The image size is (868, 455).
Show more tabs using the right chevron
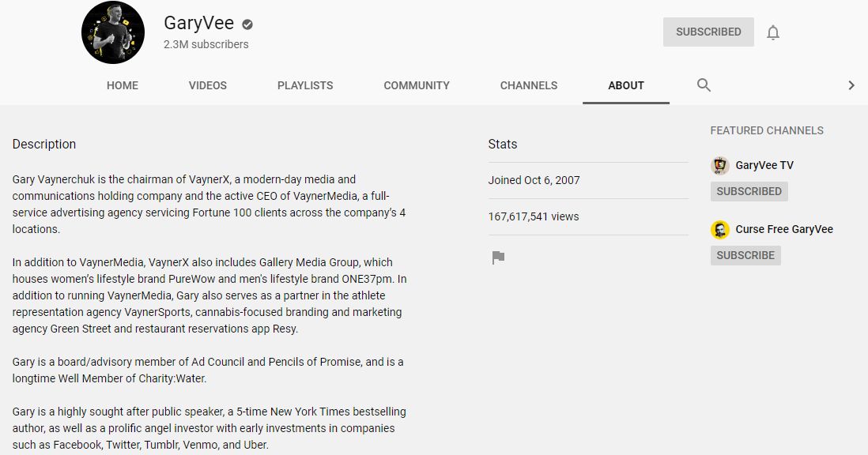(x=851, y=85)
